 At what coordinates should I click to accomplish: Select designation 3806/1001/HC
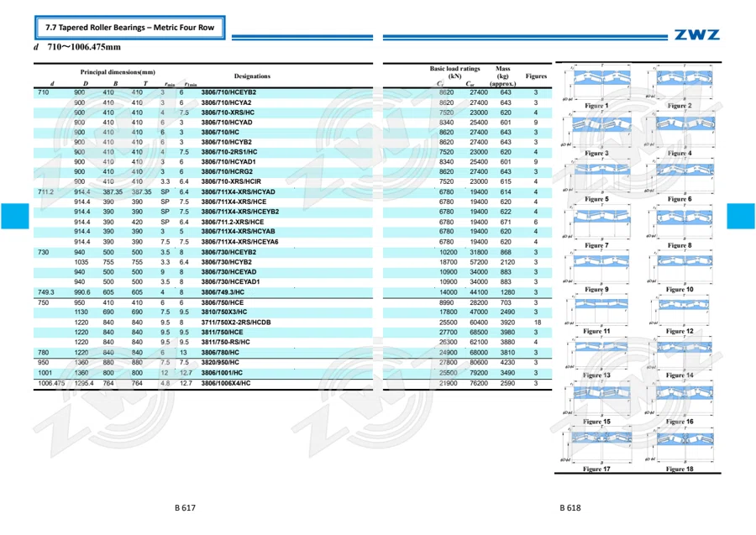[x=222, y=373]
